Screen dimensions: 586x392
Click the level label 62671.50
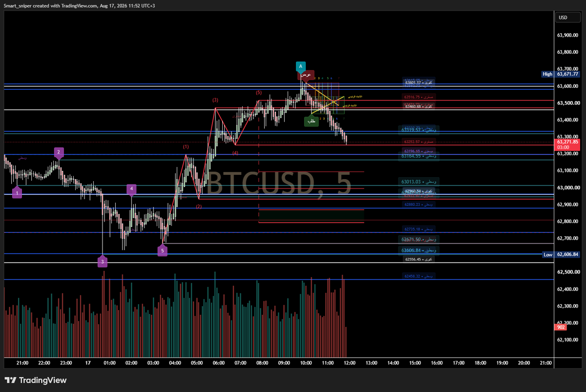[419, 240]
